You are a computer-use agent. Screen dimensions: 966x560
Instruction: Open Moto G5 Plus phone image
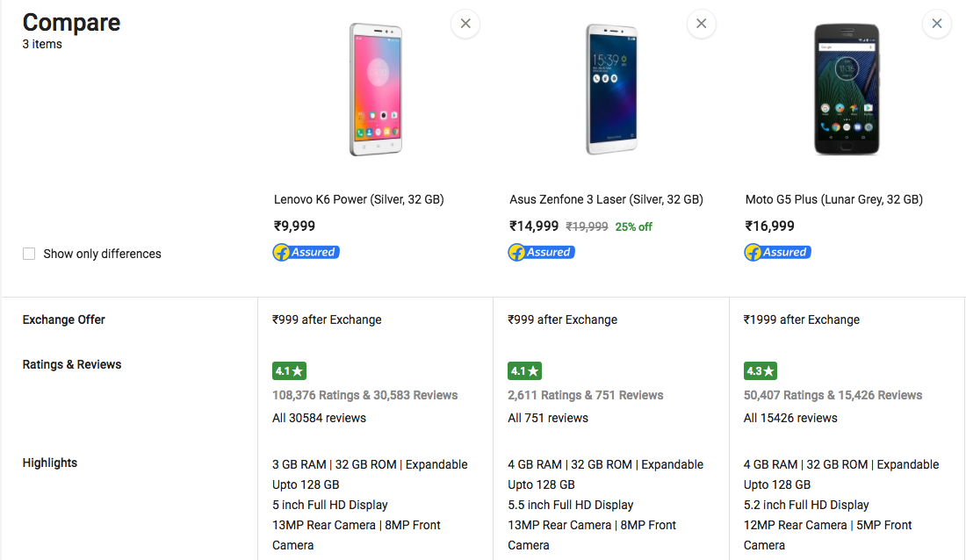[x=847, y=90]
